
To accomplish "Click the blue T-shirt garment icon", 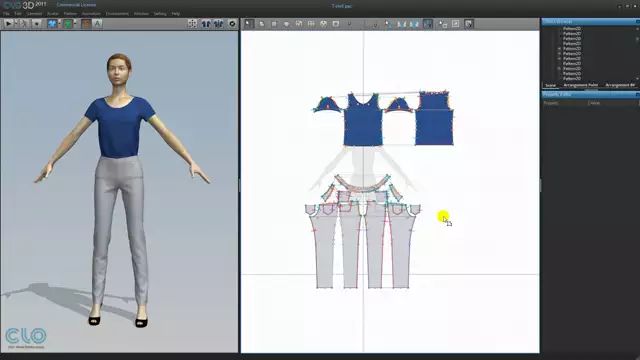I will click(x=52, y=24).
